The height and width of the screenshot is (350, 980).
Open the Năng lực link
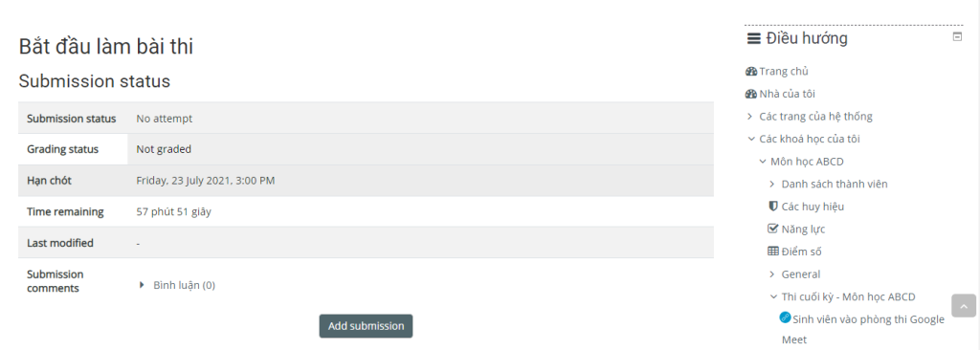pos(803,229)
